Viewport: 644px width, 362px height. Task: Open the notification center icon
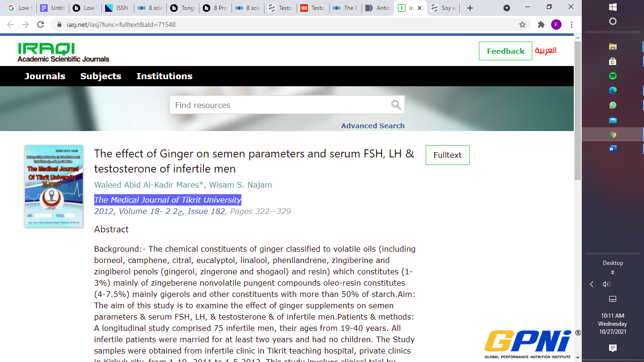point(612,348)
